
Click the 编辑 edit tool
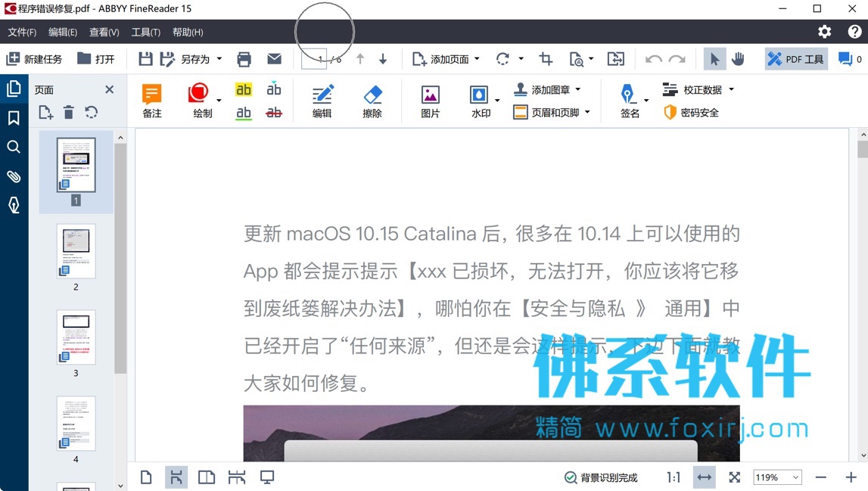point(322,101)
